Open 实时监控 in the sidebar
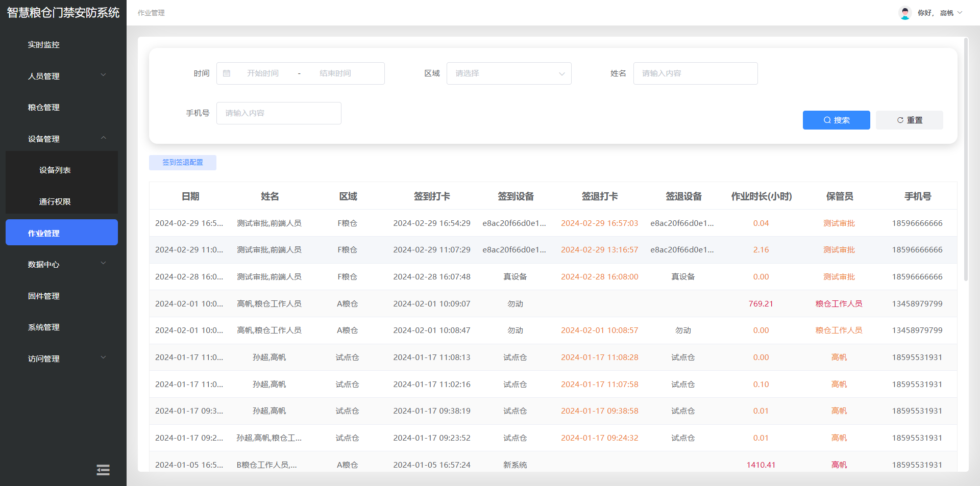 coord(44,45)
